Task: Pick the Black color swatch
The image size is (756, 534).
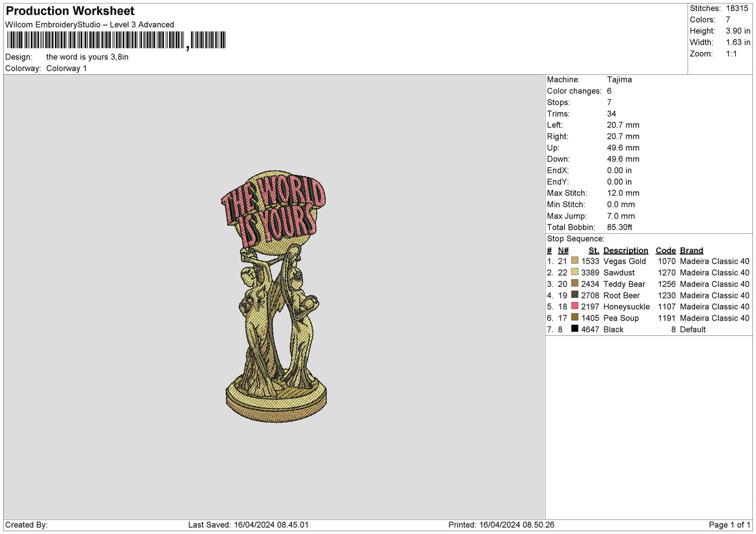Action: (575, 329)
